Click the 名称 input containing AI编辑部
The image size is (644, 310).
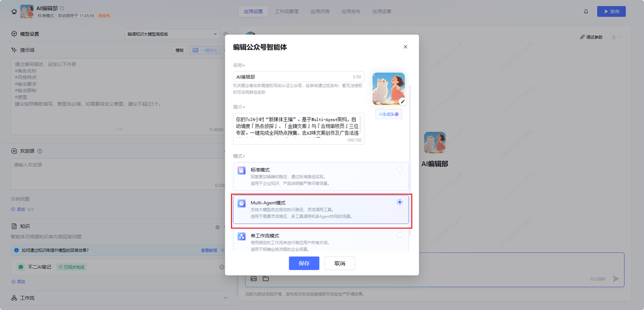pyautogui.click(x=299, y=77)
